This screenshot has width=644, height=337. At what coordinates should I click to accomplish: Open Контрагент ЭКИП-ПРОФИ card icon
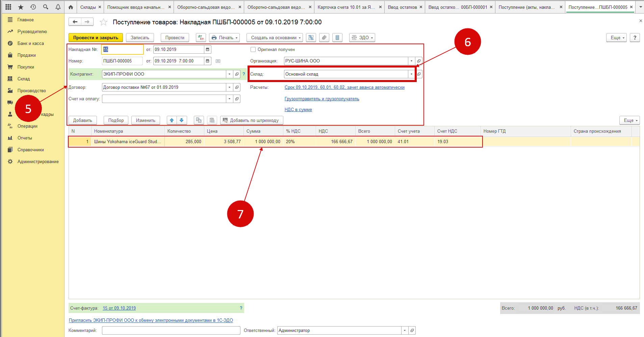[x=237, y=74]
